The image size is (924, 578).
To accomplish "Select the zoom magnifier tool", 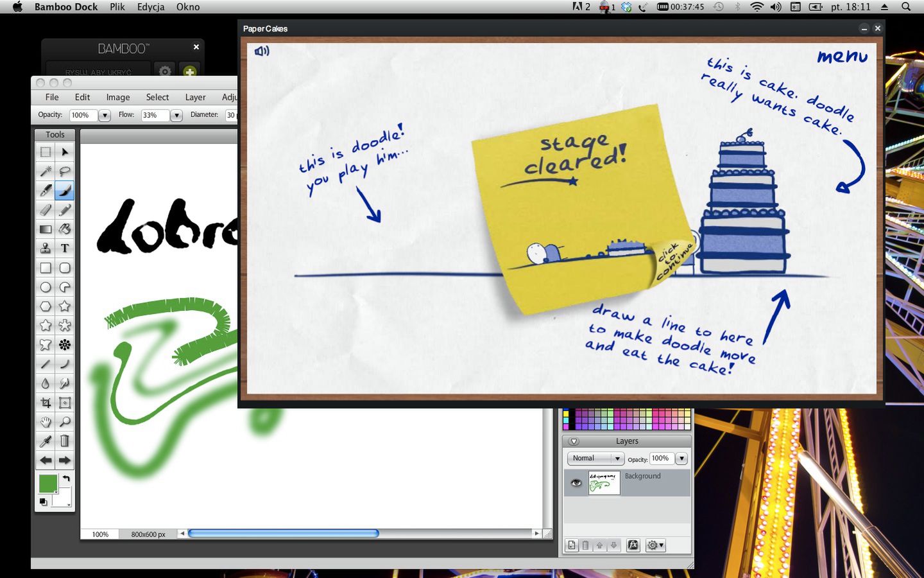I will [x=65, y=422].
